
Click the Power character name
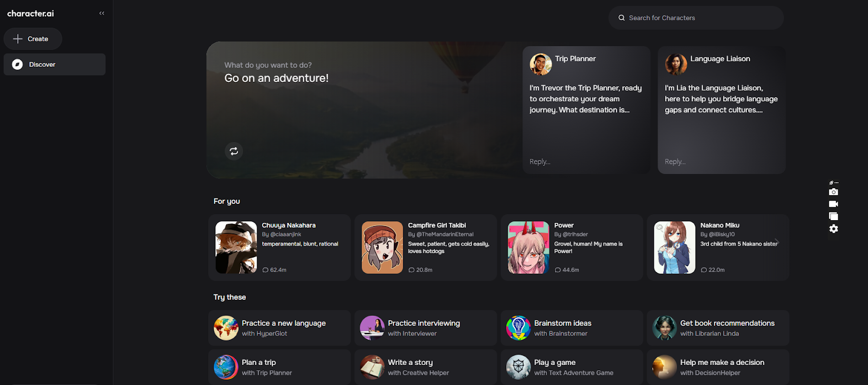click(564, 226)
